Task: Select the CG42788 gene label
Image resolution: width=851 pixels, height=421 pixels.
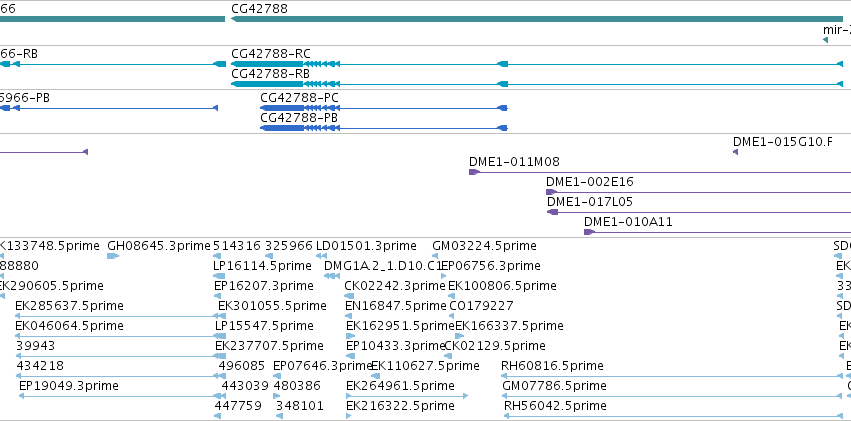Action: (x=259, y=9)
